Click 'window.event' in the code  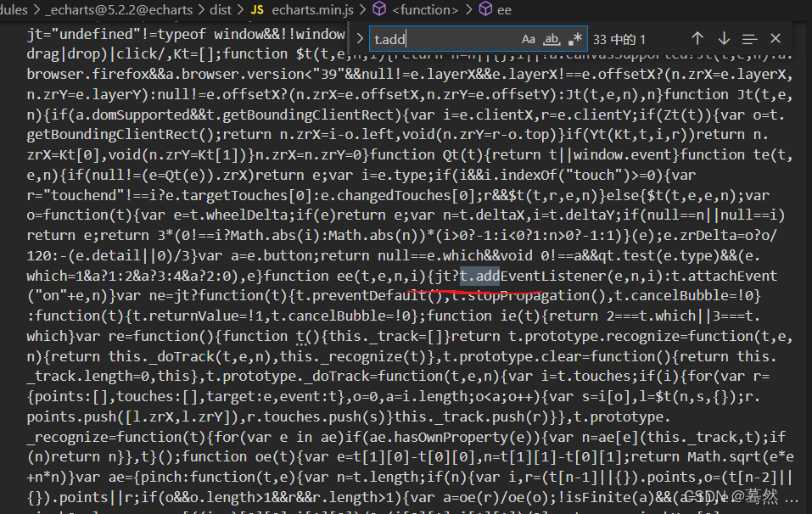(x=623, y=154)
